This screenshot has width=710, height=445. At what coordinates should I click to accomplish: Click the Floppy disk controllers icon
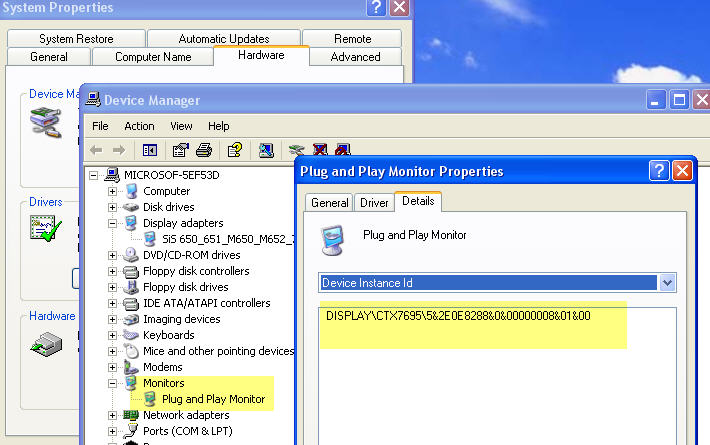131,272
